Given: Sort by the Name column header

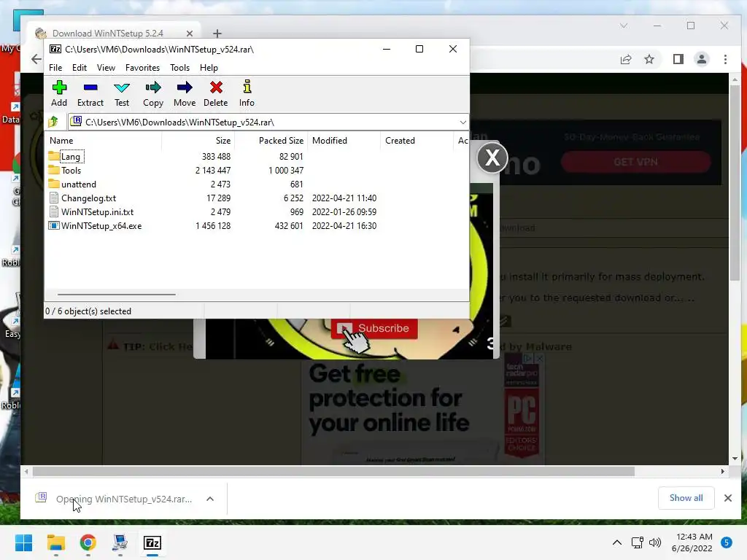Looking at the screenshot, I should [x=104, y=141].
